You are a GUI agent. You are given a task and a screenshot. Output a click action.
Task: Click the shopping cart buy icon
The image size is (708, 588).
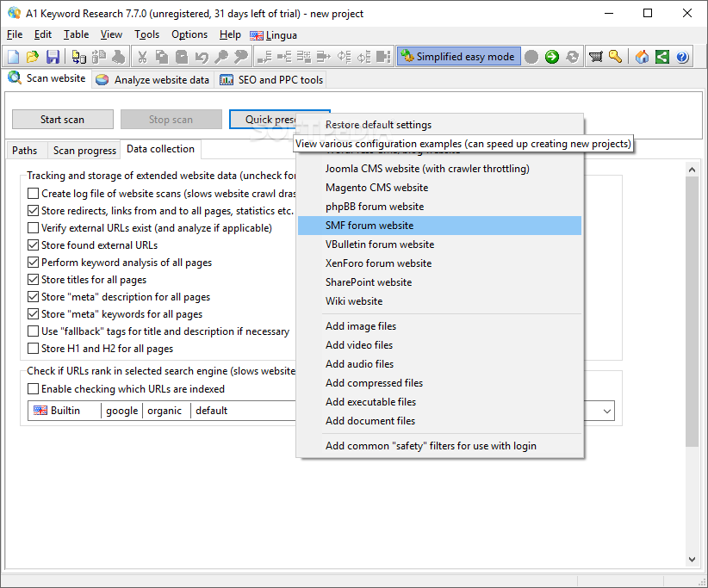596,57
